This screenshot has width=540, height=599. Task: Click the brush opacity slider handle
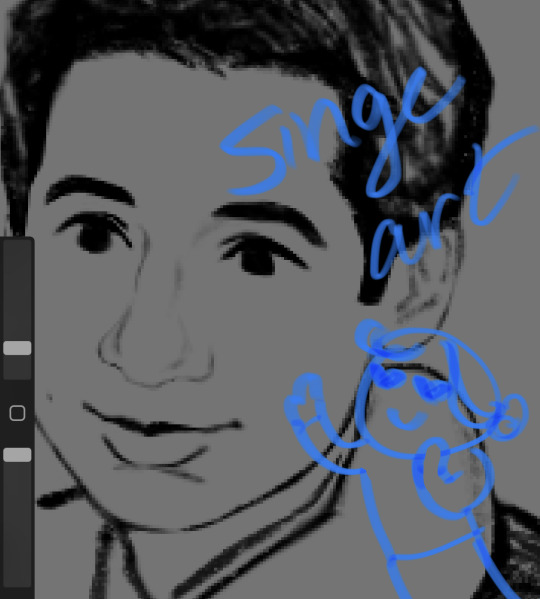coord(17,455)
